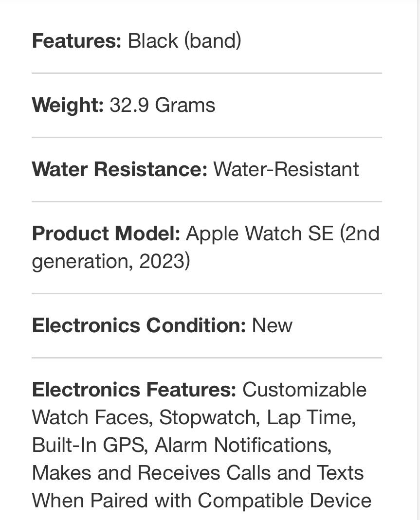
Task: Click the "Electronics Features:" label
Action: pyautogui.click(x=134, y=390)
